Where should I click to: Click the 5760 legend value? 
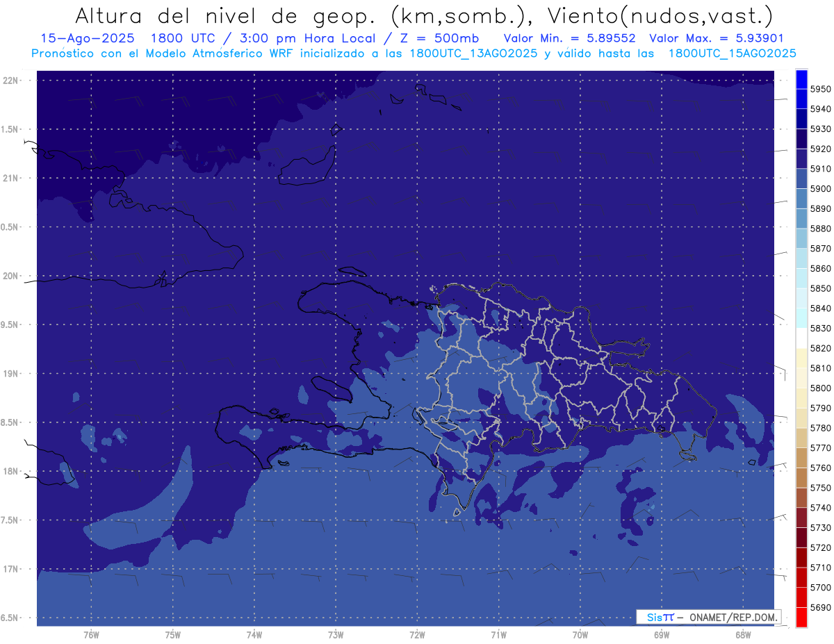point(820,468)
